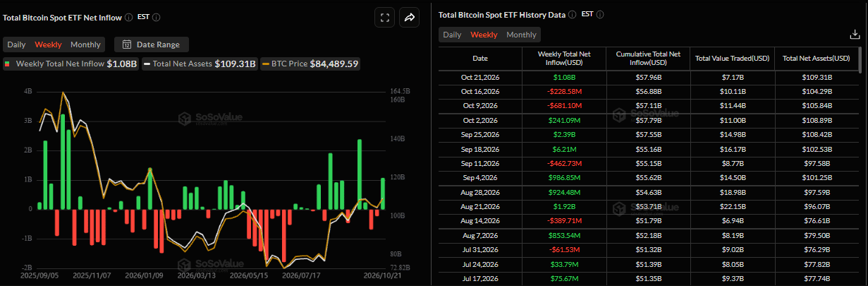Open info icon beside chart EST label
Screen dimensions: 868x286
(x=156, y=17)
